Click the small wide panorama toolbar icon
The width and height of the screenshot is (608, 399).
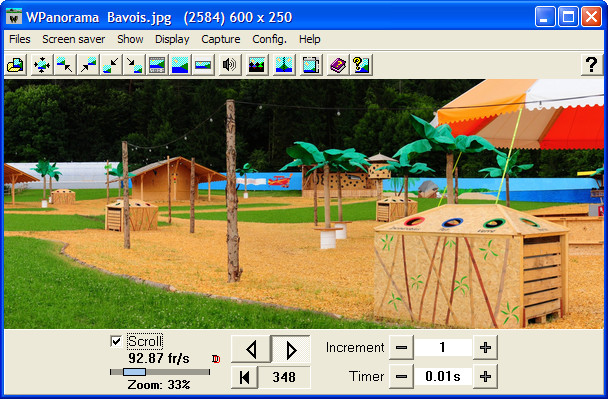tap(203, 65)
